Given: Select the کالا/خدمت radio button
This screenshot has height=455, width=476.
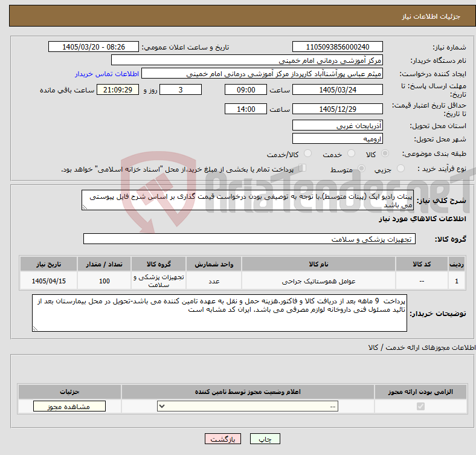Looking at the screenshot, I should pos(308,153).
